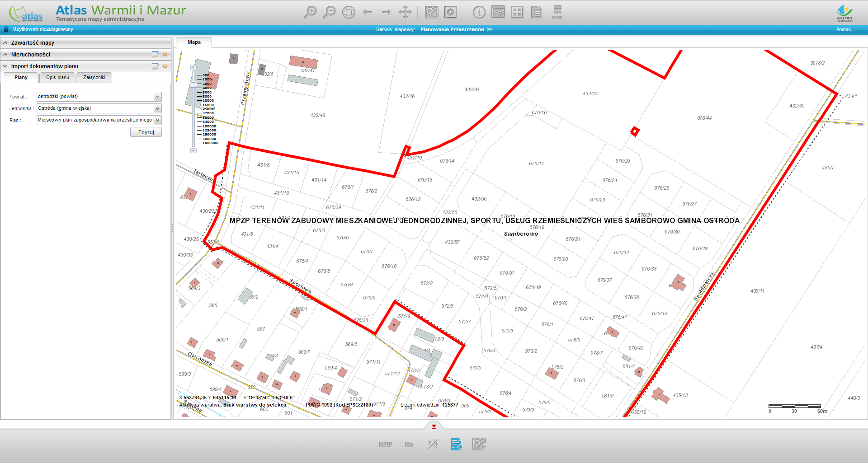Click the vertical panel splitter handle

(173, 228)
